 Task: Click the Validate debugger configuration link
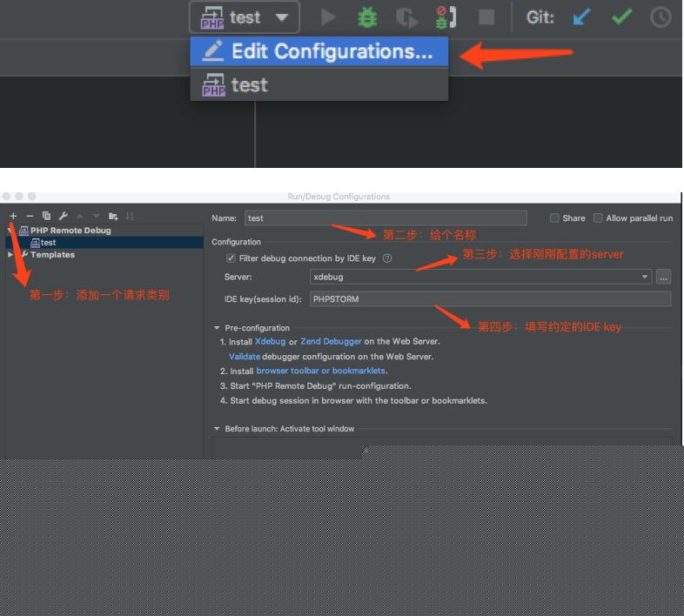click(245, 357)
